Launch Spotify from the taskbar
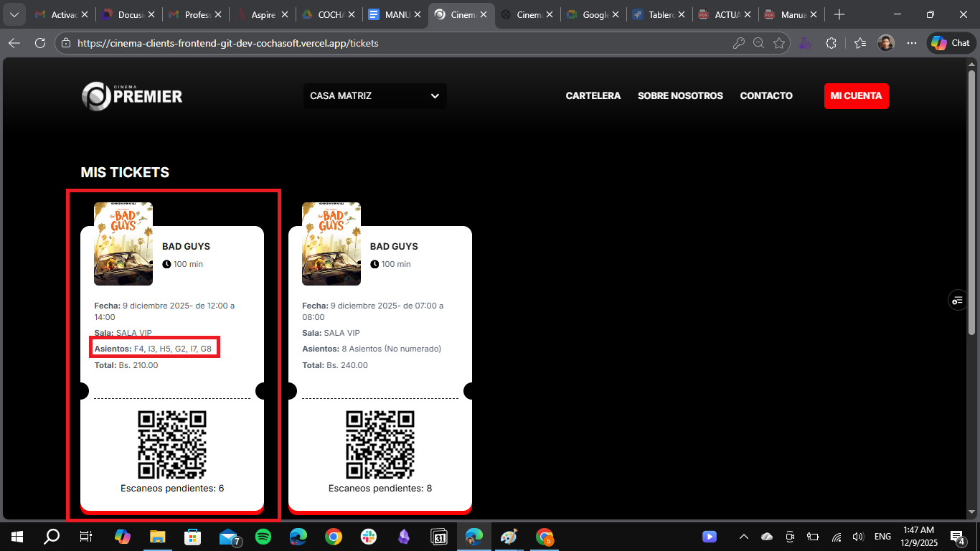980x551 pixels. [263, 536]
